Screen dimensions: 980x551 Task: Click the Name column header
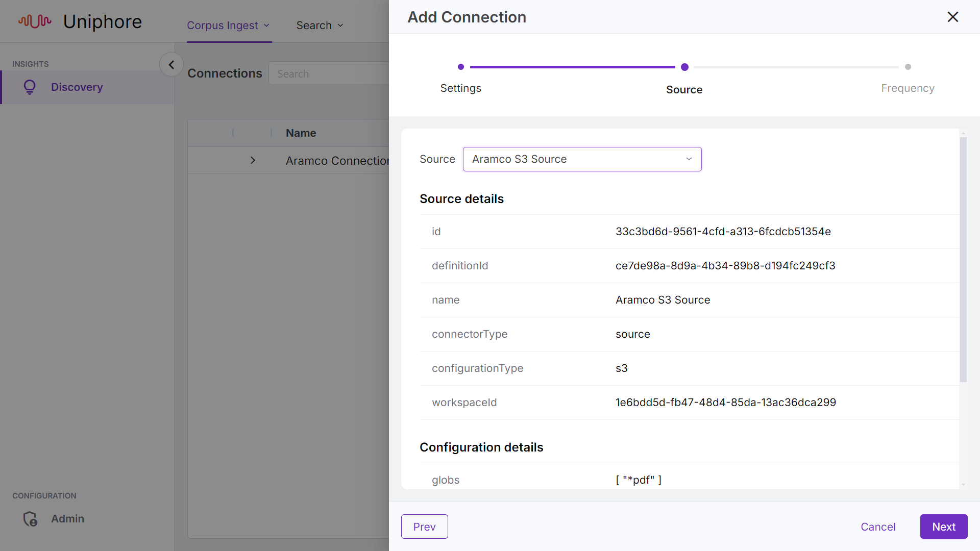(301, 133)
